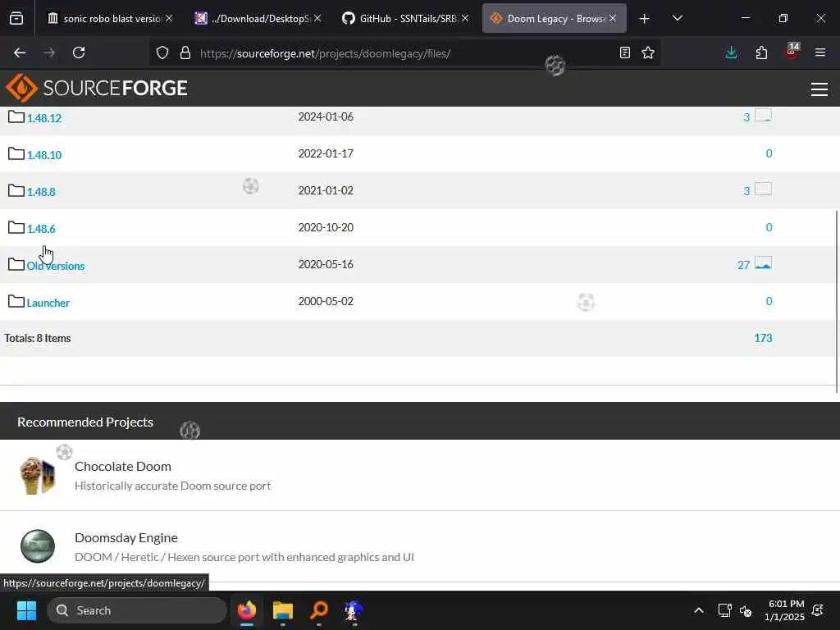Open the Chocolate Doom project icon
840x630 pixels.
(x=38, y=475)
